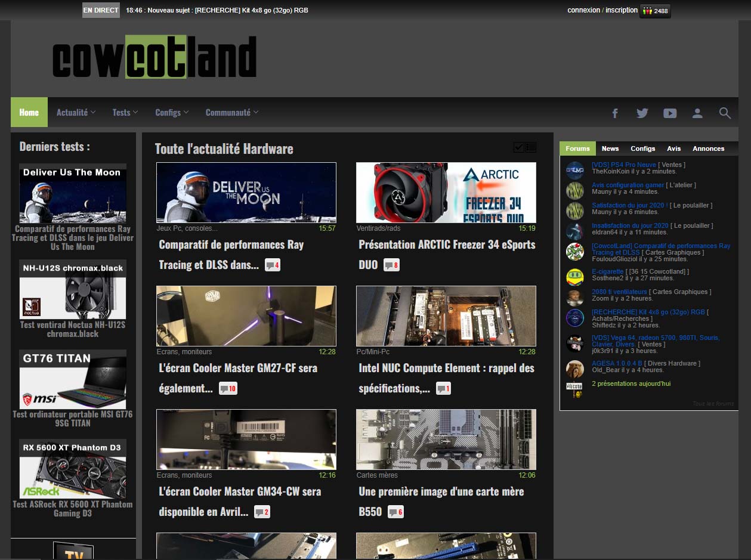Click FouloudGlioziol avatar in forum list
This screenshot has width=751, height=560.
(x=575, y=252)
